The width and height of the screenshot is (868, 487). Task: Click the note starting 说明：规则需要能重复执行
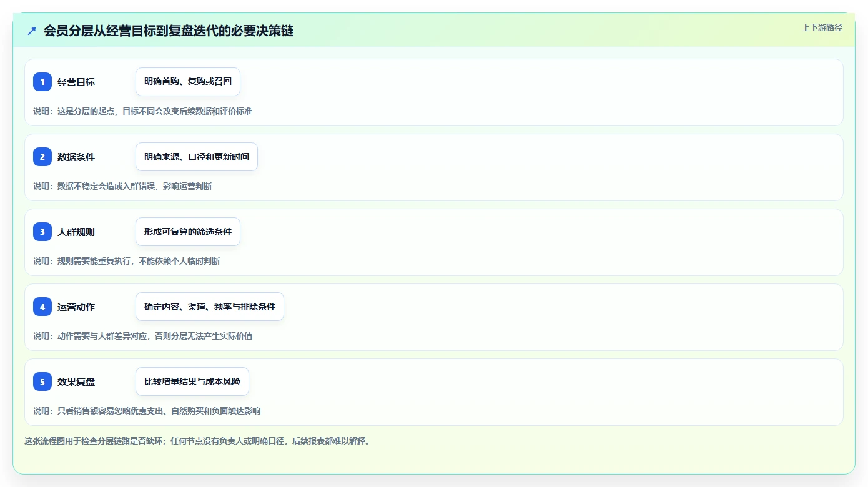[x=126, y=261]
